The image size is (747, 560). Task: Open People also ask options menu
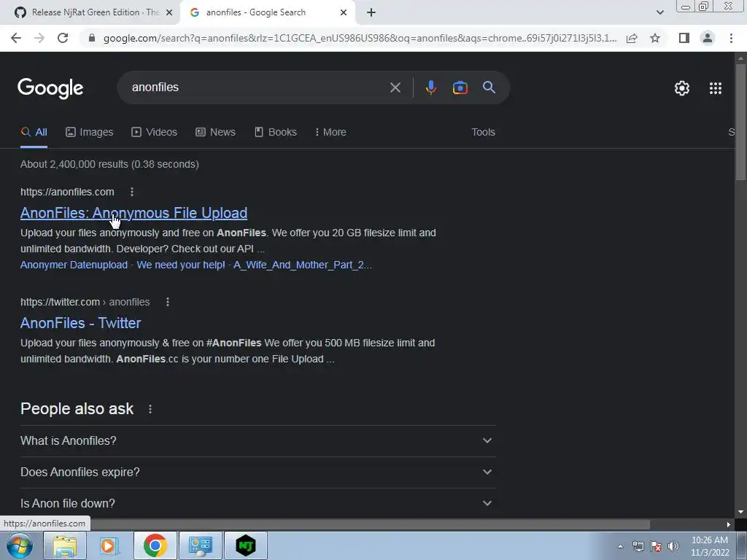tap(150, 409)
